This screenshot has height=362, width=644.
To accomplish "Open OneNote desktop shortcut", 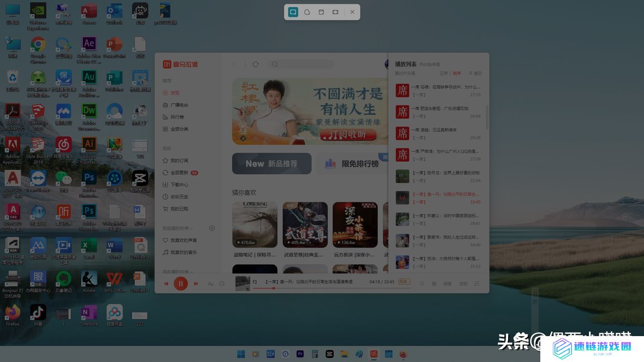I will [x=89, y=315].
